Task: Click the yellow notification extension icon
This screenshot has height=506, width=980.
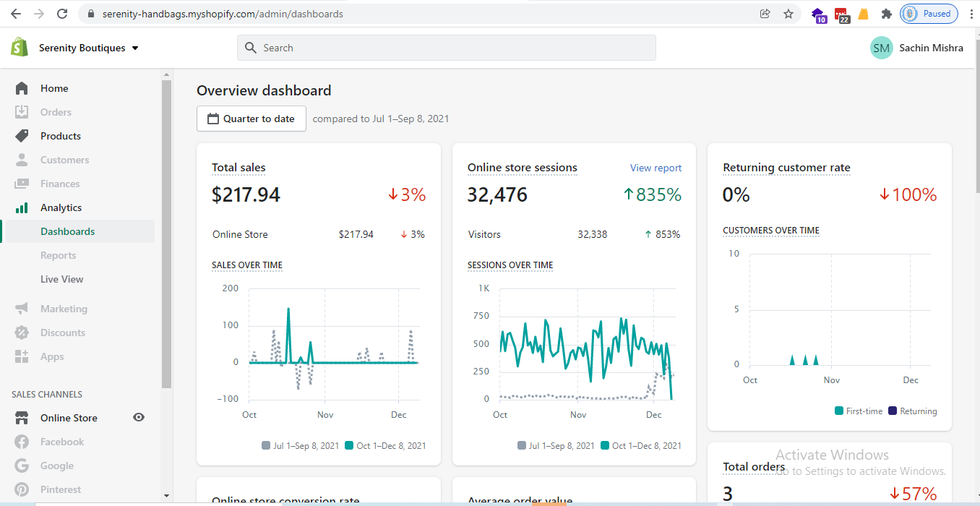Action: click(x=864, y=14)
